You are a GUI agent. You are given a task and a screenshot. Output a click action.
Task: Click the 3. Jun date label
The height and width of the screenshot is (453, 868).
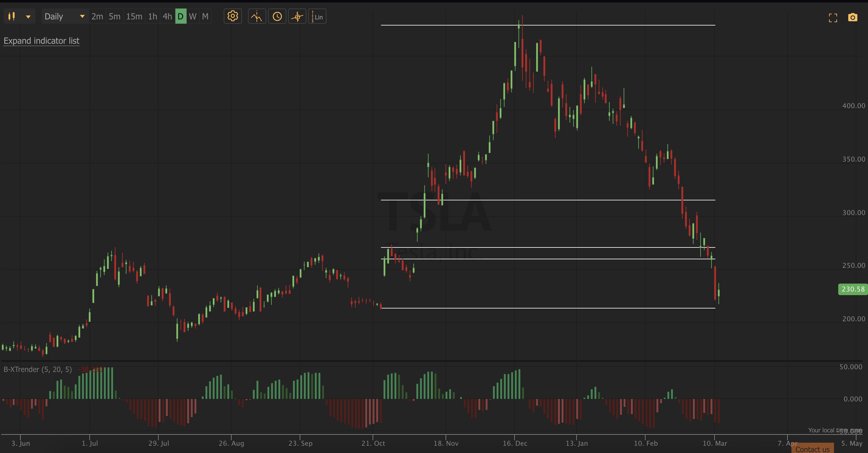21,443
